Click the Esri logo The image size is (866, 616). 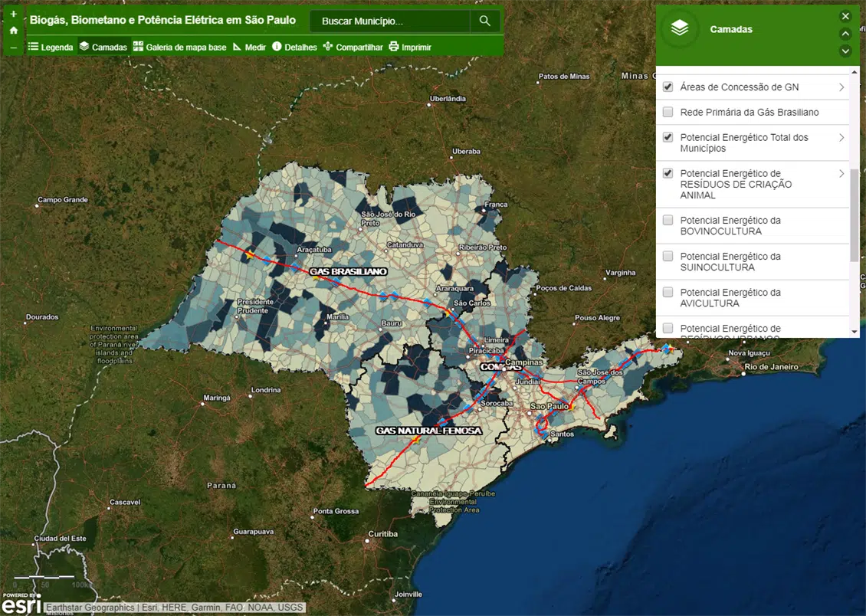(21, 604)
